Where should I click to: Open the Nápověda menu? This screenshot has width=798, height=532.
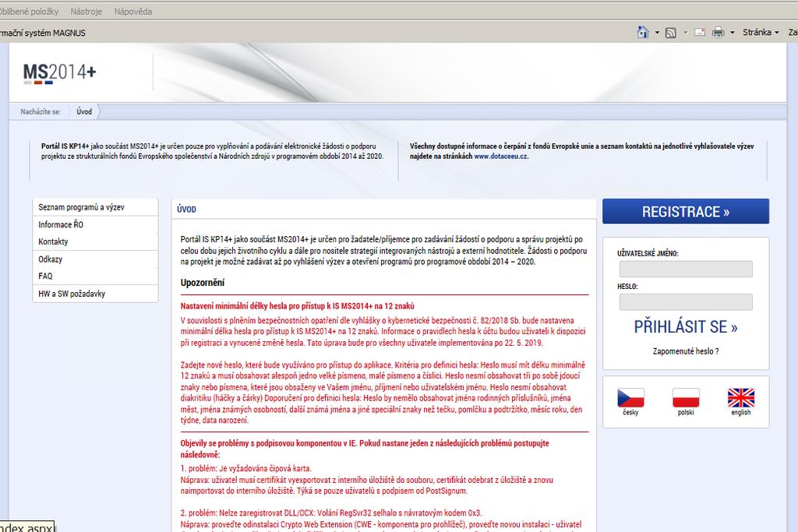pyautogui.click(x=132, y=11)
